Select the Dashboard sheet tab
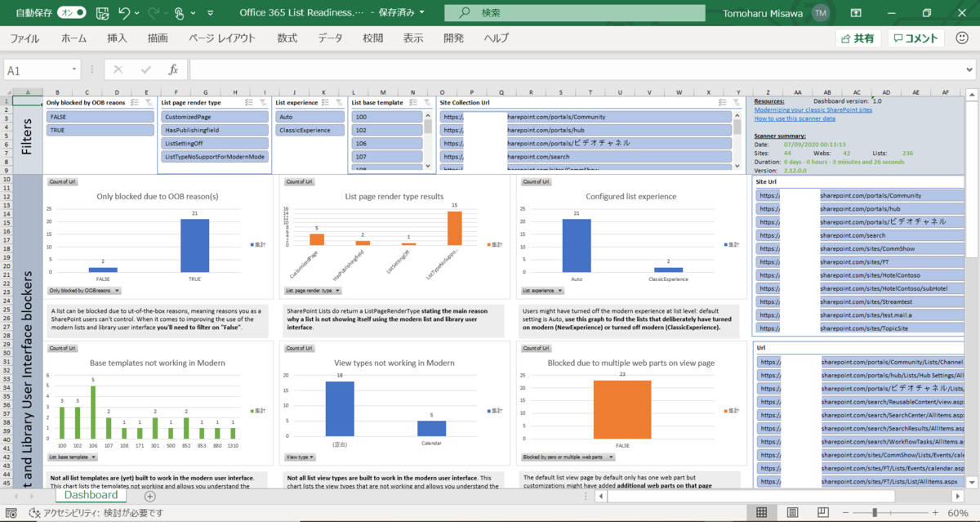 pyautogui.click(x=91, y=495)
